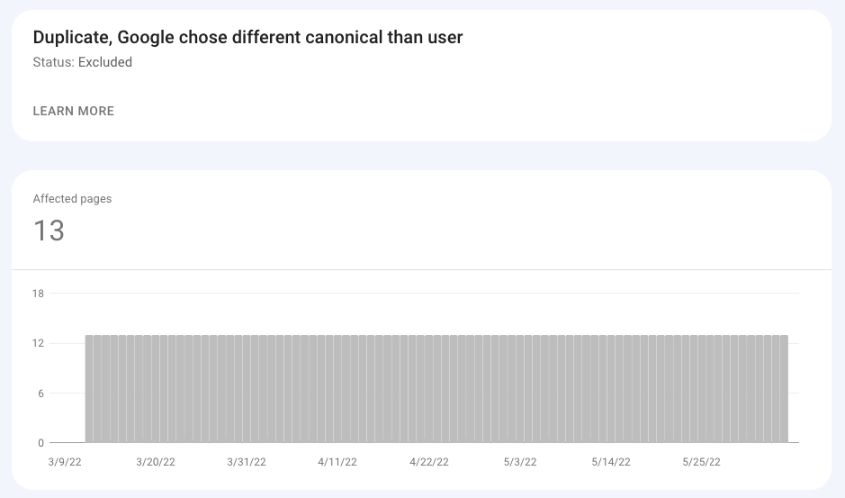Image resolution: width=845 pixels, height=498 pixels.
Task: Select the 3/31/22 date on chart axis
Action: pyautogui.click(x=247, y=462)
